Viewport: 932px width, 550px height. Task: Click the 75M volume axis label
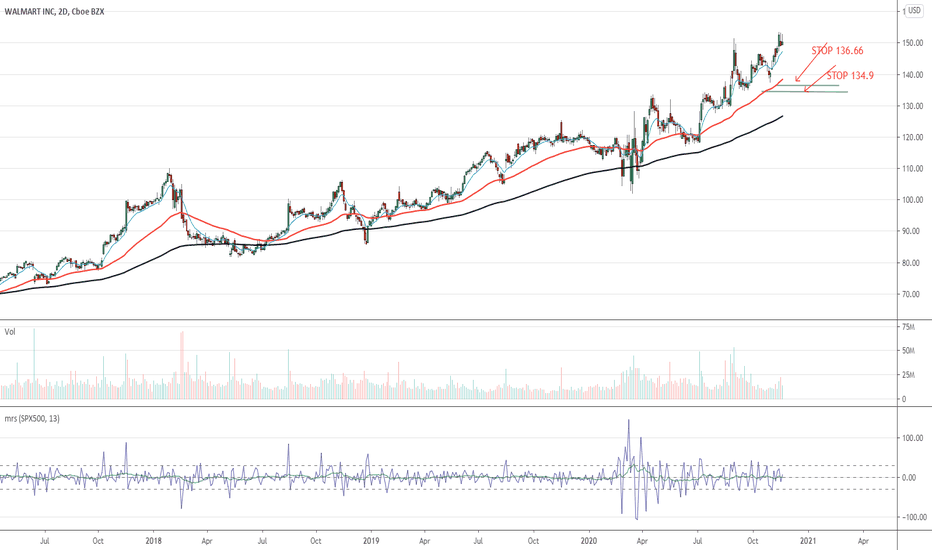click(908, 327)
